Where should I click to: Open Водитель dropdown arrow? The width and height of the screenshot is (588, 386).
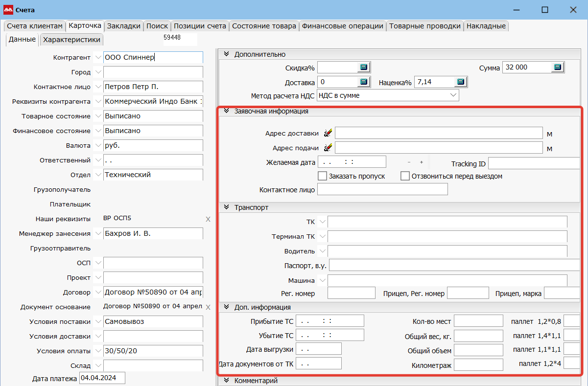(x=322, y=251)
